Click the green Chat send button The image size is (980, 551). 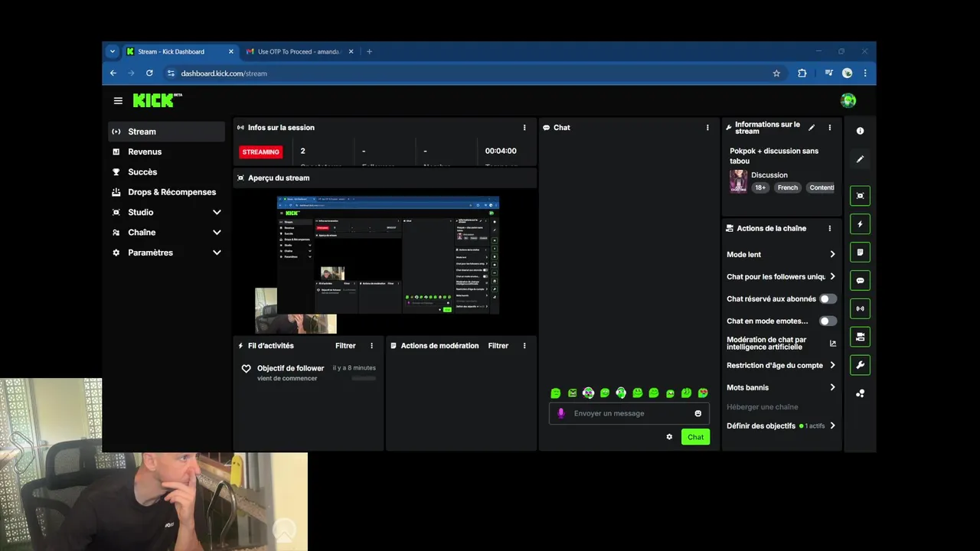point(695,437)
